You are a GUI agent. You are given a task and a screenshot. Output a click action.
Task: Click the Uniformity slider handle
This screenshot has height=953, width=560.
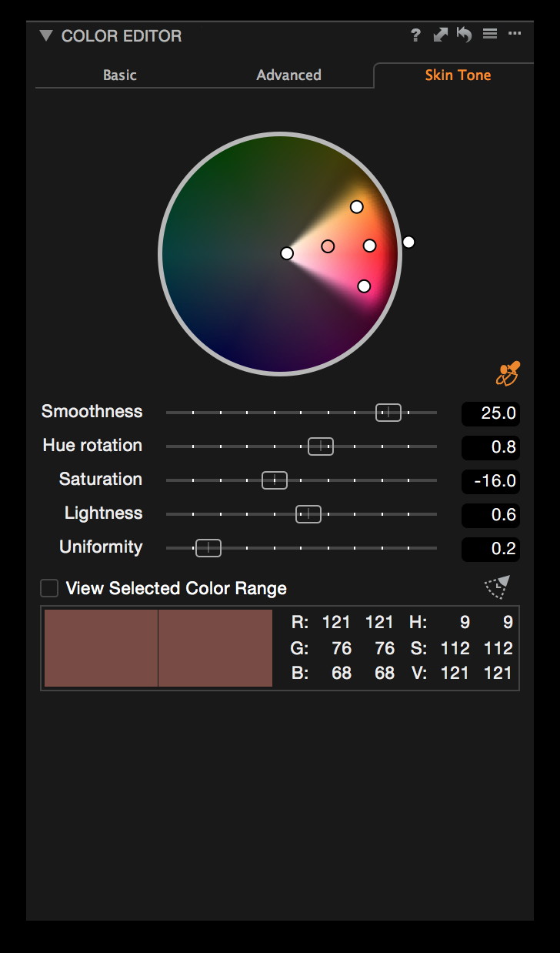tap(208, 548)
